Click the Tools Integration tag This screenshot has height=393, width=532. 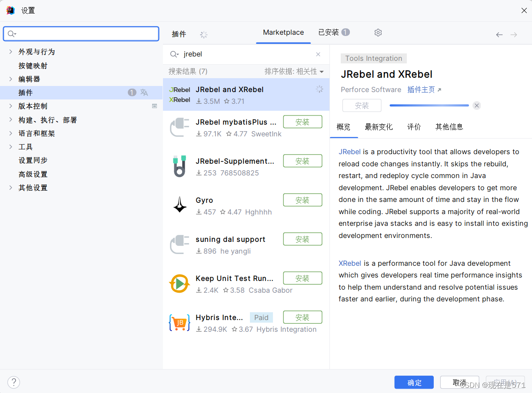374,58
